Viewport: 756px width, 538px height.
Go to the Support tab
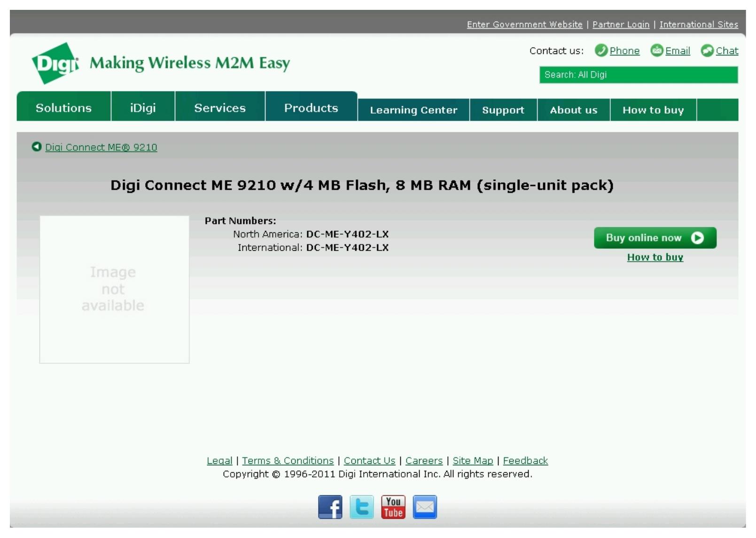coord(503,110)
